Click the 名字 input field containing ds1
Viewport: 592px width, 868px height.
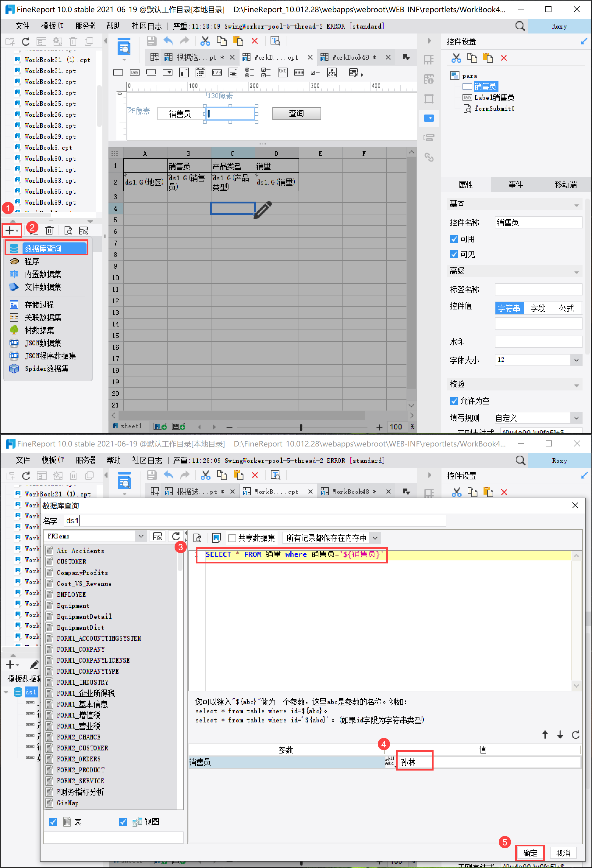pyautogui.click(x=254, y=521)
